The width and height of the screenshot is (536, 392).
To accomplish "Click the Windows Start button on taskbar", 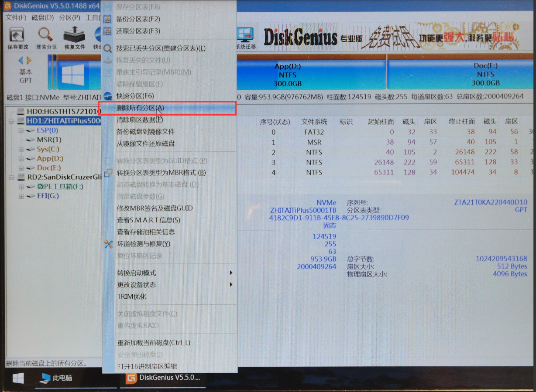I will [x=18, y=378].
